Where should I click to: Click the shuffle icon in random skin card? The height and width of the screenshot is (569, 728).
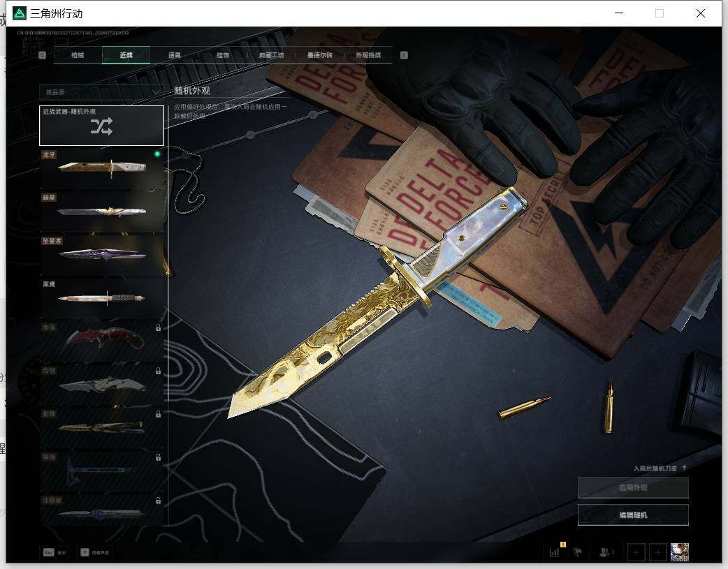point(102,126)
